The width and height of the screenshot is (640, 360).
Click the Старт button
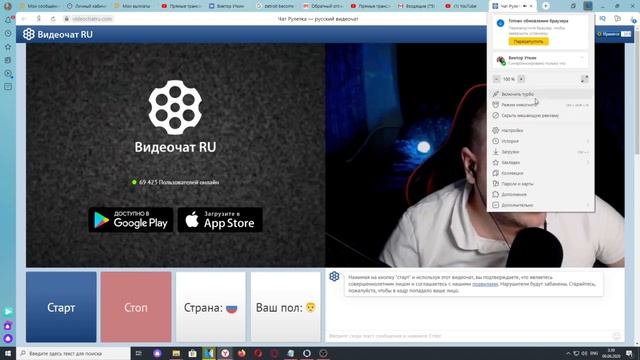61,307
